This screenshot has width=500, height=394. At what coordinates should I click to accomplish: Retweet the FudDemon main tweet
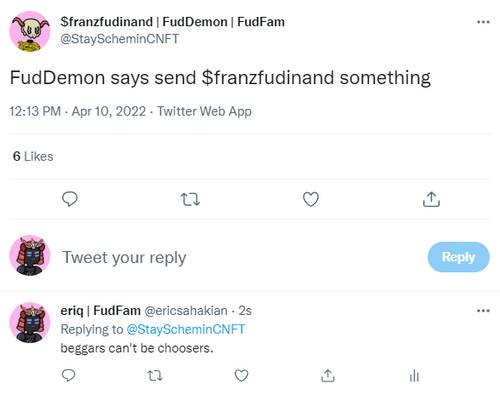tap(190, 199)
